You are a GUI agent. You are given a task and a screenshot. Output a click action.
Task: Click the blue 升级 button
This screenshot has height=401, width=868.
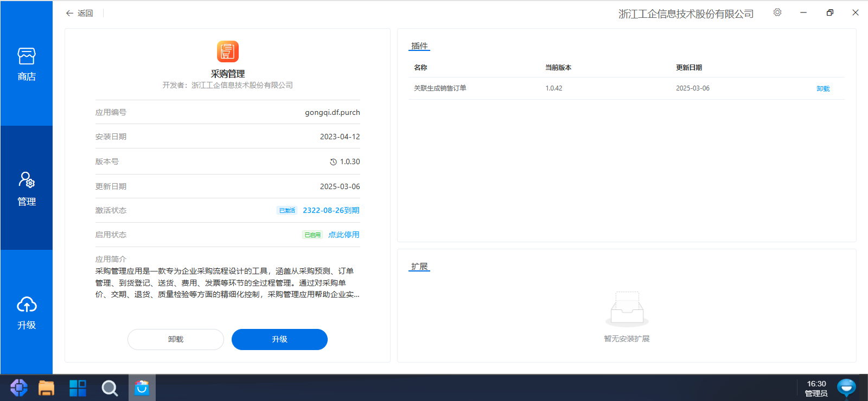point(279,339)
